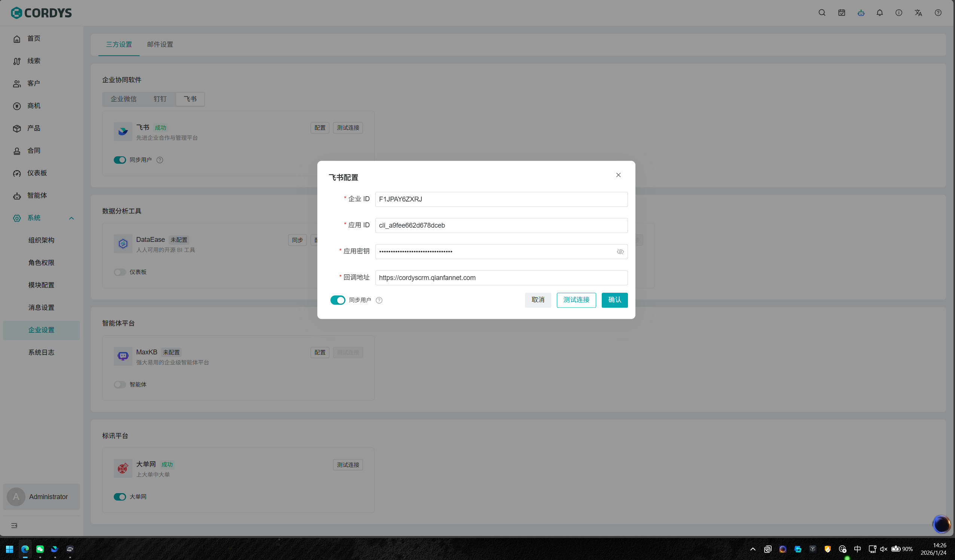The height and width of the screenshot is (560, 955).
Task: Open the language switch icon
Action: (x=918, y=13)
